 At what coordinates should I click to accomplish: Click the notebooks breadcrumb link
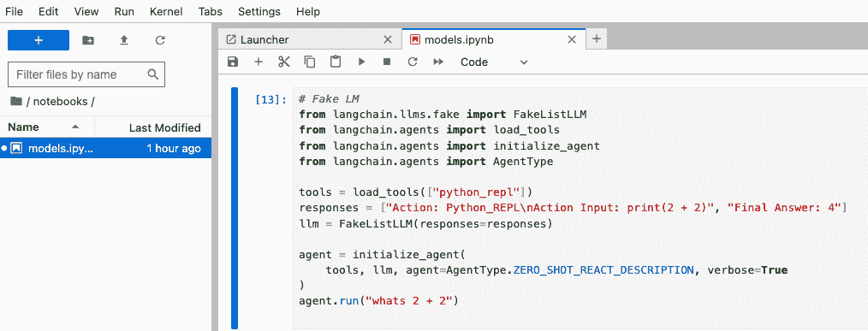(x=60, y=101)
